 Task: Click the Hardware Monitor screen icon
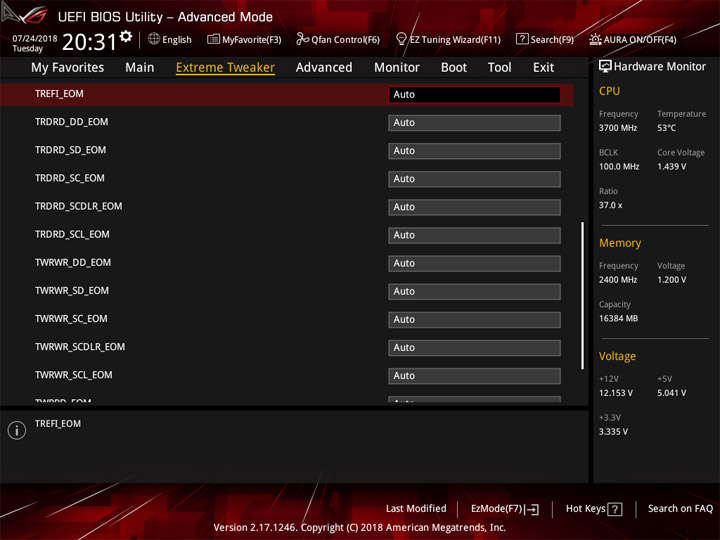[x=605, y=66]
